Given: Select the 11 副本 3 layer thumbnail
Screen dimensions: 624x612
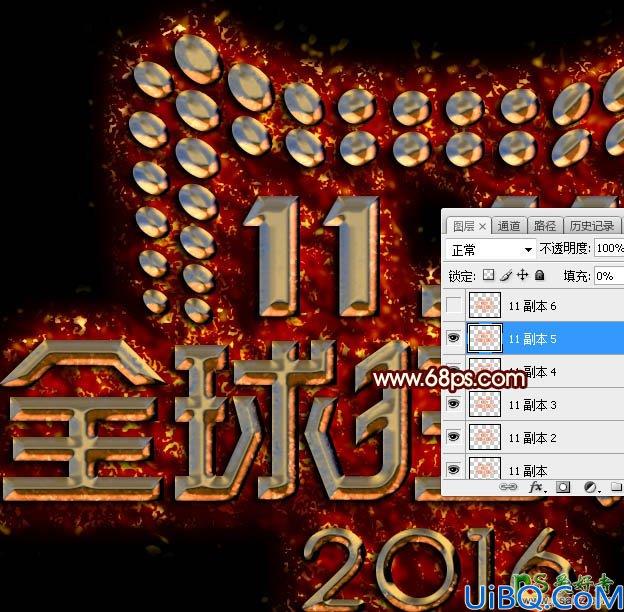Looking at the screenshot, I should click(x=485, y=404).
